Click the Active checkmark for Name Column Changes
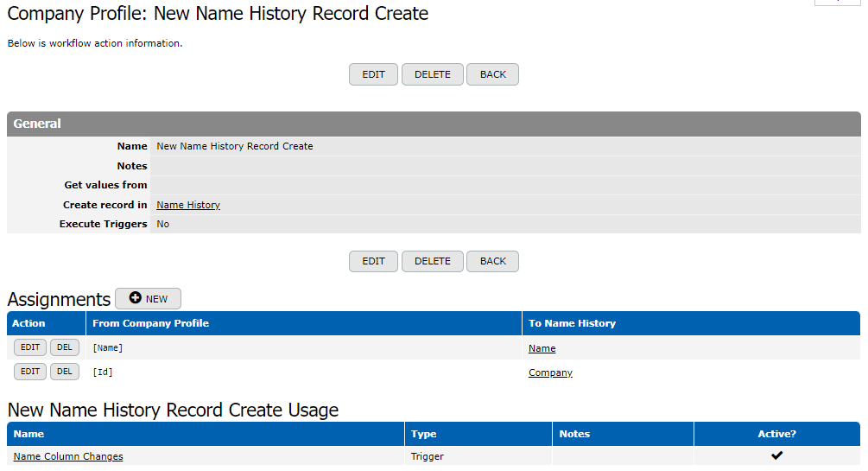This screenshot has width=868, height=471. (776, 455)
